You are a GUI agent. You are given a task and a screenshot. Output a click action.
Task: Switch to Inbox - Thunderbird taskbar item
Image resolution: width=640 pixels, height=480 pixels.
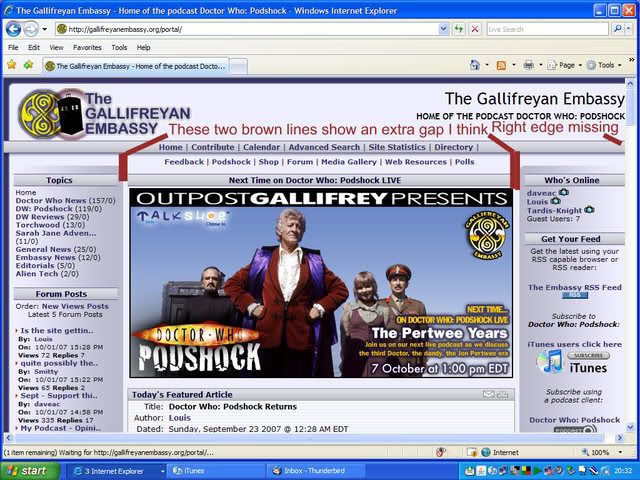tap(316, 471)
